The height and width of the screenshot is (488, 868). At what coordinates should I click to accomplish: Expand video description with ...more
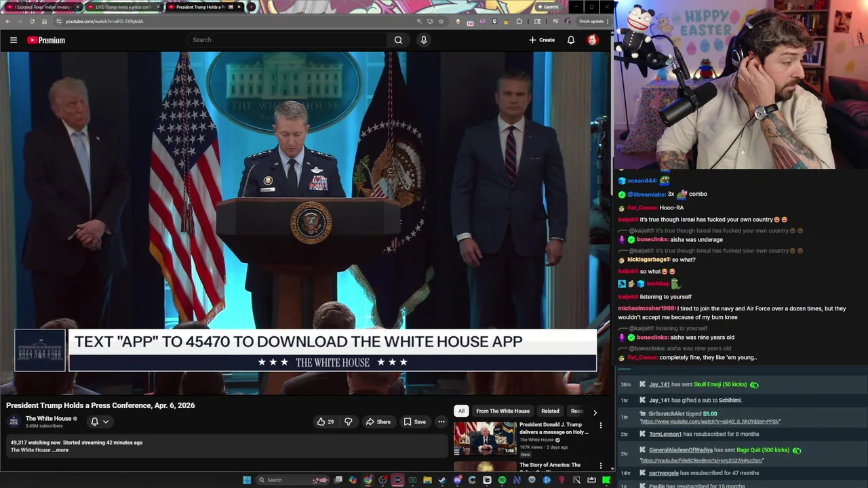coord(60,450)
